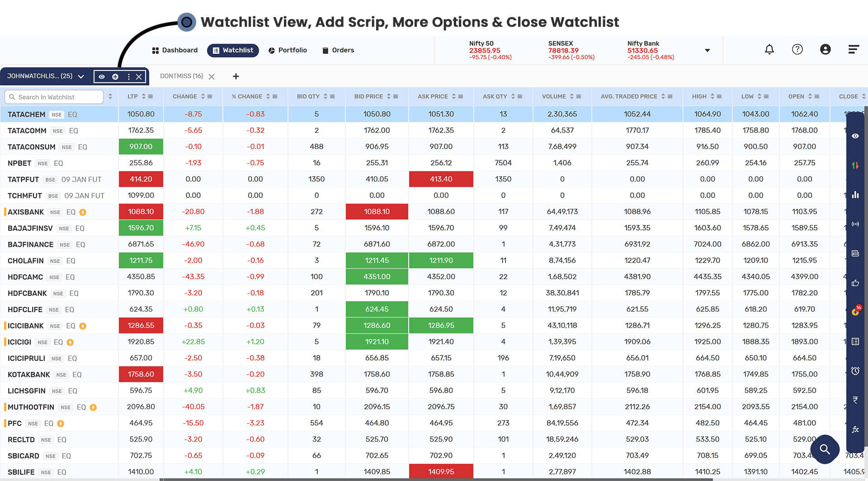Screen dimensions: 868x481
Task: Open the Nifty Bank index quote
Action: click(651, 51)
